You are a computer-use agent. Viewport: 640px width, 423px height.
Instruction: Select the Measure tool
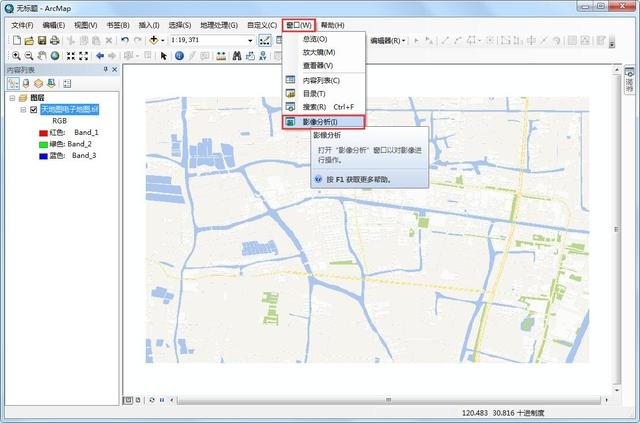click(x=221, y=56)
